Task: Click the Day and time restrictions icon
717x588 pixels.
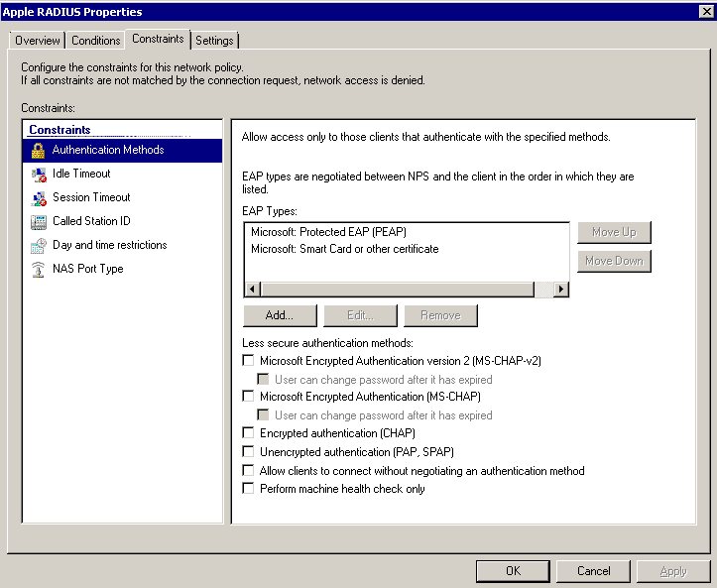Action: point(39,246)
